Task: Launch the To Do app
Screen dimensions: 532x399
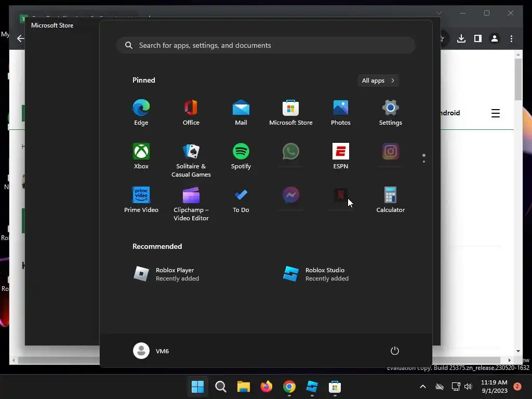Action: [241, 200]
